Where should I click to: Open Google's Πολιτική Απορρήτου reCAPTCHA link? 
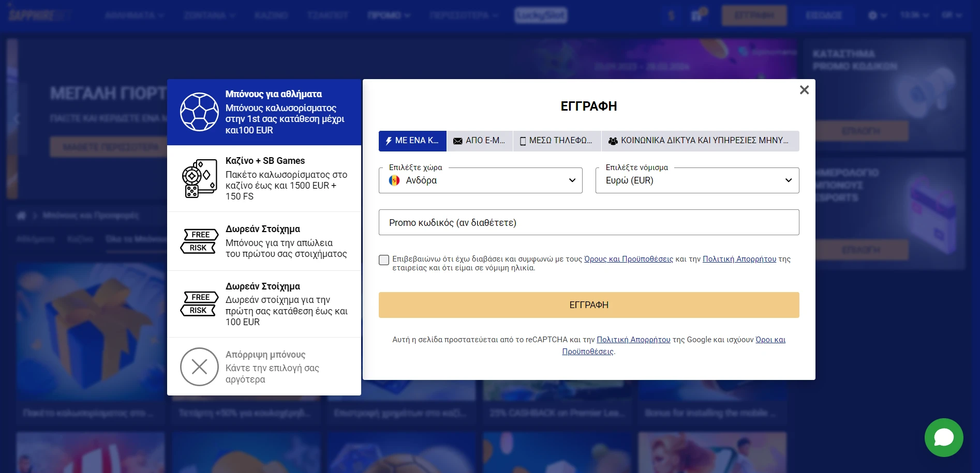point(633,340)
